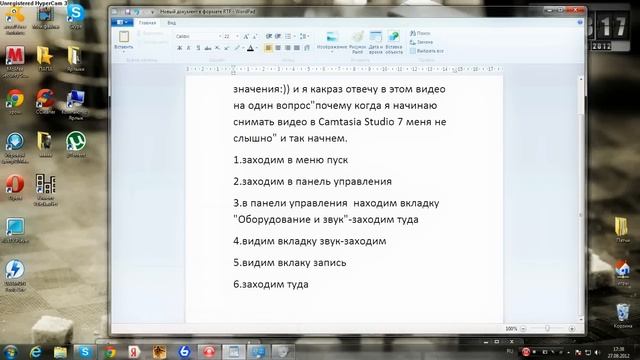Open the blue WordPad file menu button
640x360 pixels.
tap(122, 22)
